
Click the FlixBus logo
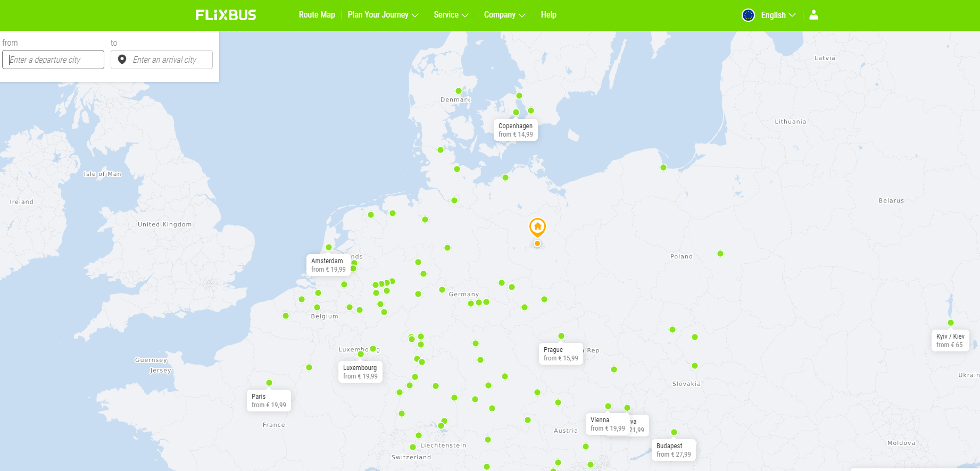pos(226,15)
